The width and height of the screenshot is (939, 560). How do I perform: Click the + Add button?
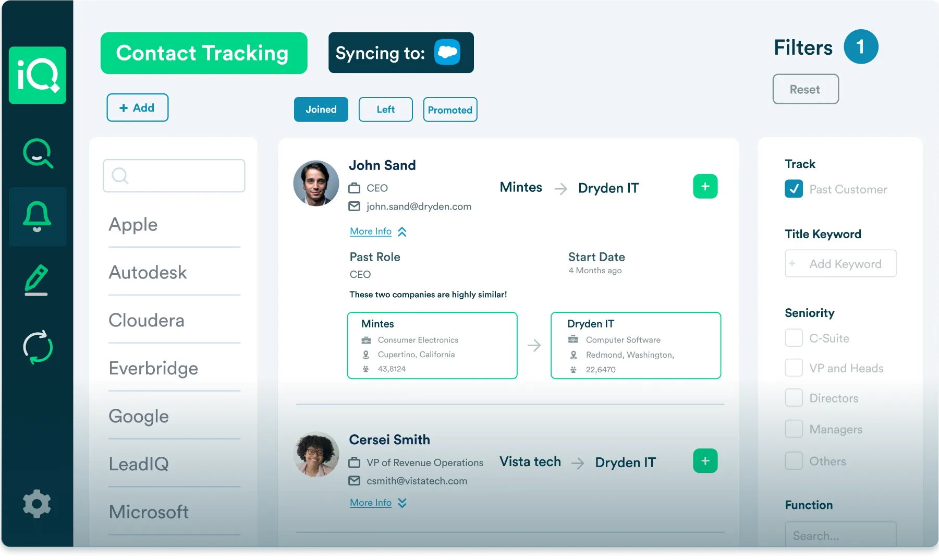pyautogui.click(x=137, y=107)
